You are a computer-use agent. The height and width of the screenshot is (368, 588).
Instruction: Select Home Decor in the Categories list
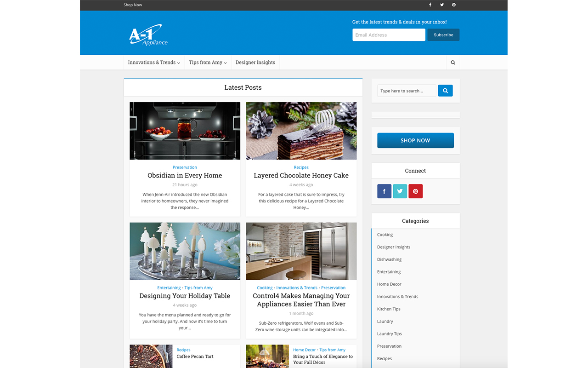[x=390, y=284]
